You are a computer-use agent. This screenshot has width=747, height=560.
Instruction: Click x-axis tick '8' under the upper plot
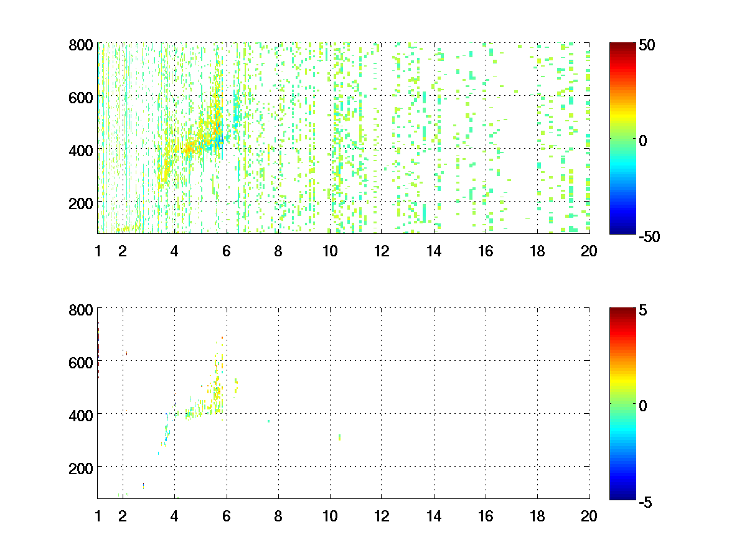[x=278, y=251]
